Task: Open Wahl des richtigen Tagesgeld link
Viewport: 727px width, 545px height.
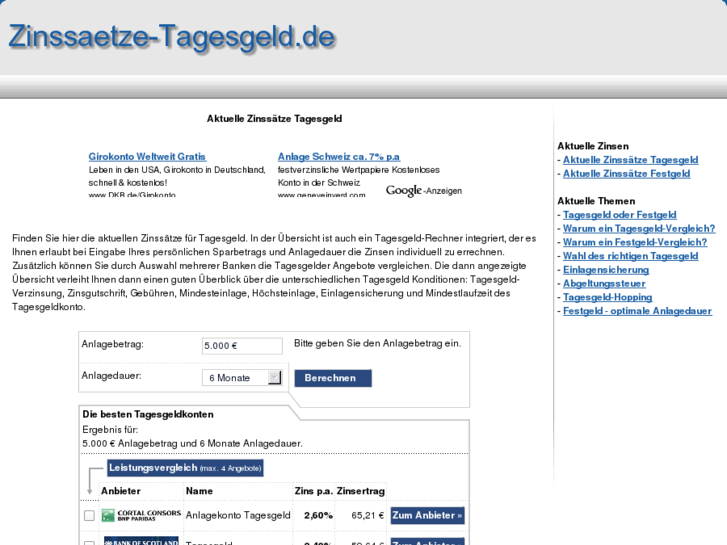Action: [630, 256]
